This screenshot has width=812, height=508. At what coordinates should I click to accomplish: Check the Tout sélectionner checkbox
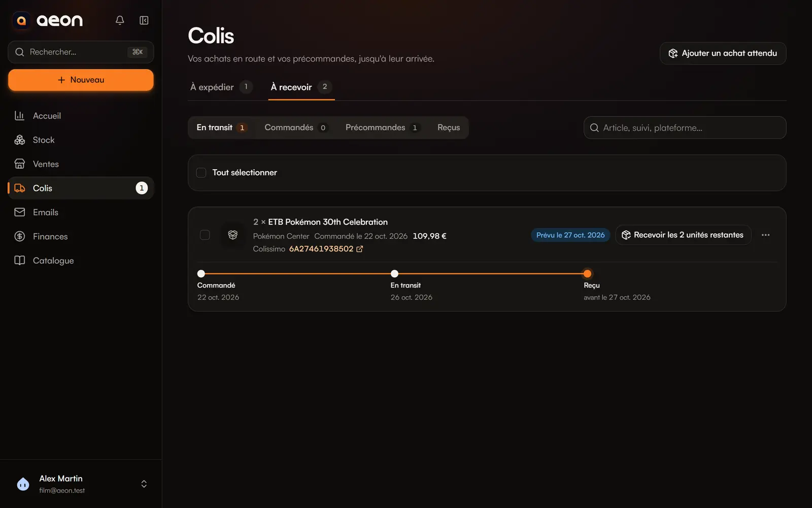[x=201, y=173]
